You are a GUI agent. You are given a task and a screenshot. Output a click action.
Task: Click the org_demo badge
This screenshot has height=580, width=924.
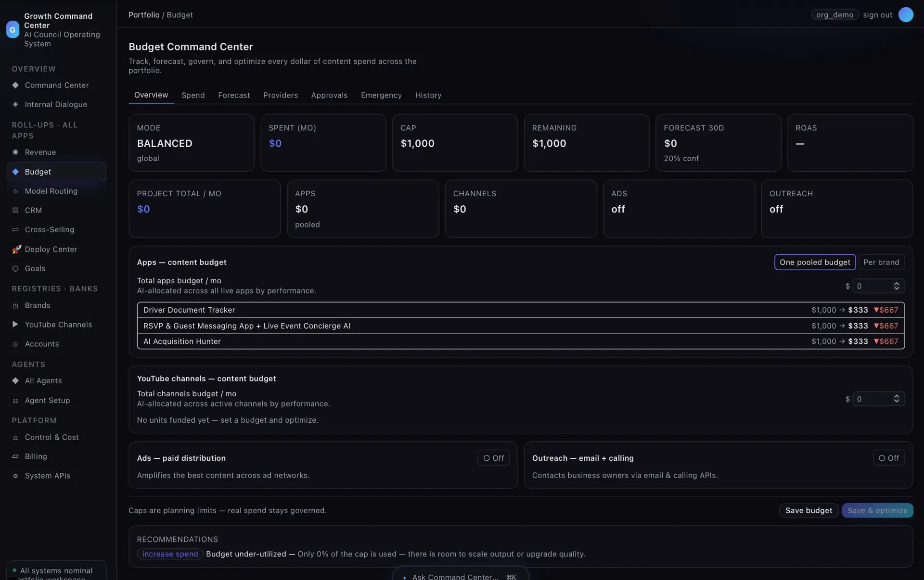tap(834, 15)
